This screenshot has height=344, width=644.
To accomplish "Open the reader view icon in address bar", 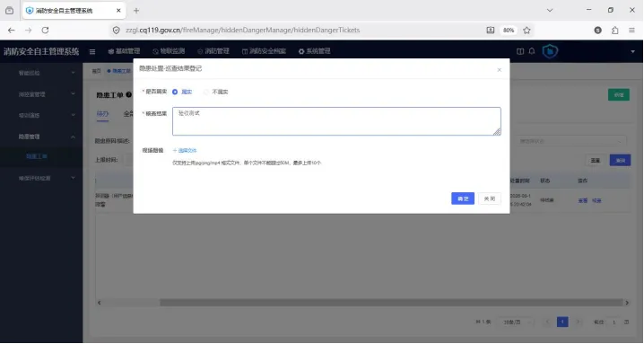I will pos(491,30).
